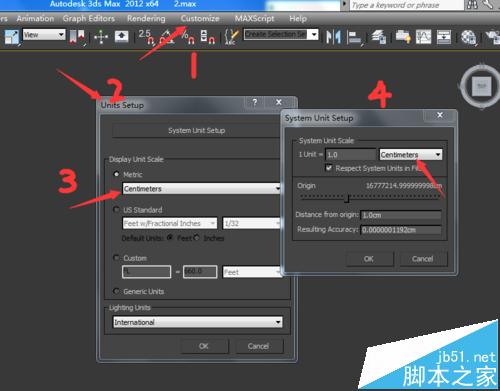This screenshot has height=391, width=500.
Task: Open Curve Editor icon
Action: tap(423, 37)
